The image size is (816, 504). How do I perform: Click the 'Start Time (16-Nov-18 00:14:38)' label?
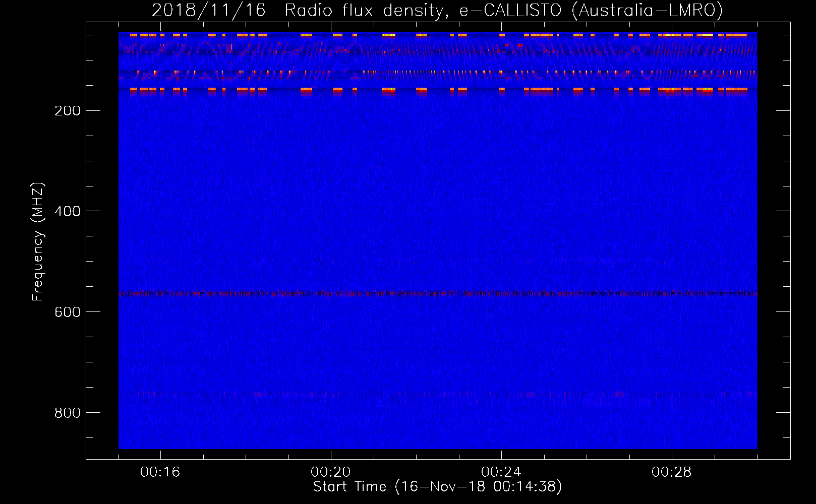(437, 487)
